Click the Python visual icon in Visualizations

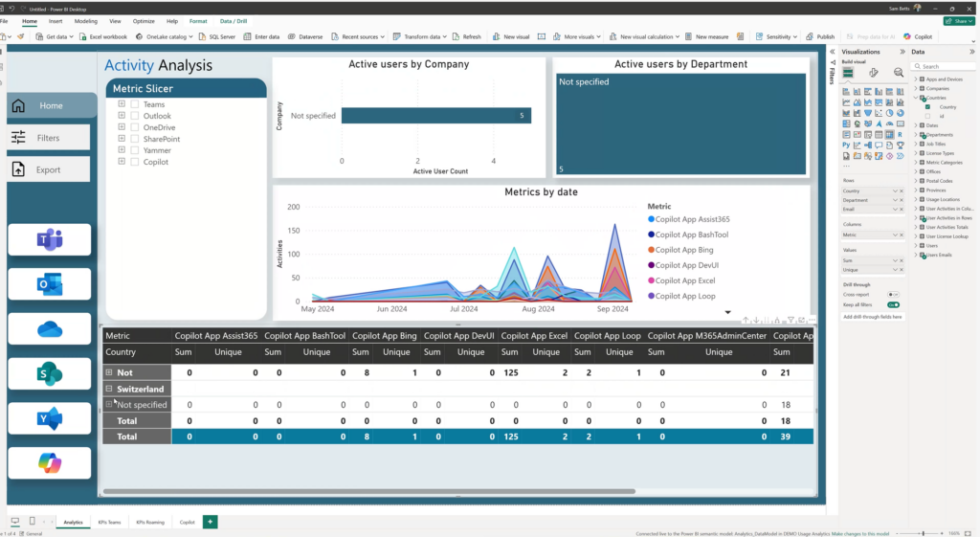tap(846, 145)
